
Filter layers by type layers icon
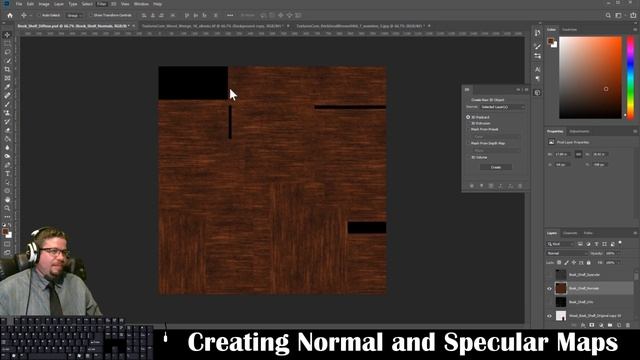click(x=596, y=244)
